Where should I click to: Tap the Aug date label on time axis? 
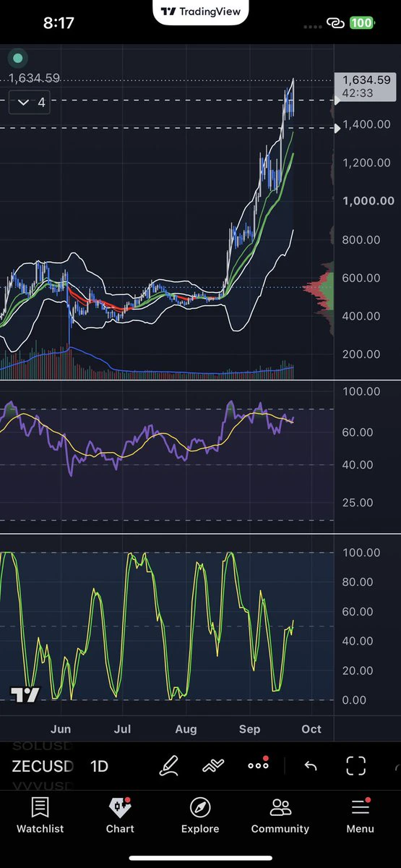coord(186,728)
